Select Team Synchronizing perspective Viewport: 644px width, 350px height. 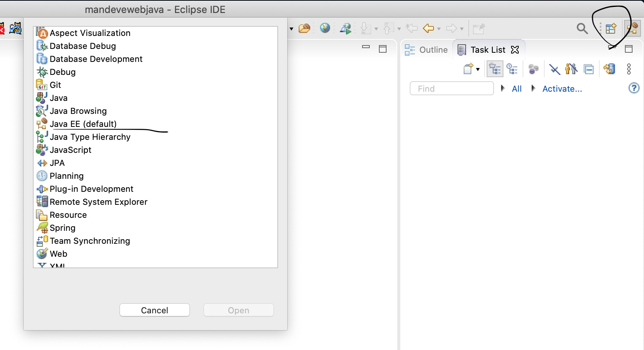click(x=155, y=241)
